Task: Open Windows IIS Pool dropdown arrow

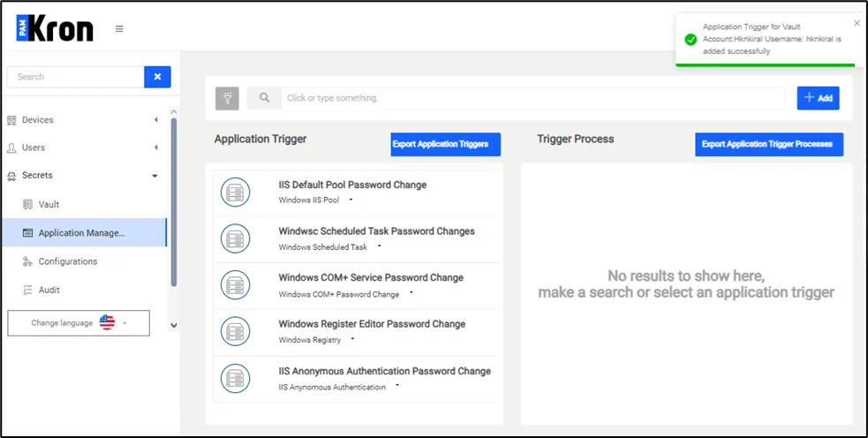Action: click(x=351, y=200)
